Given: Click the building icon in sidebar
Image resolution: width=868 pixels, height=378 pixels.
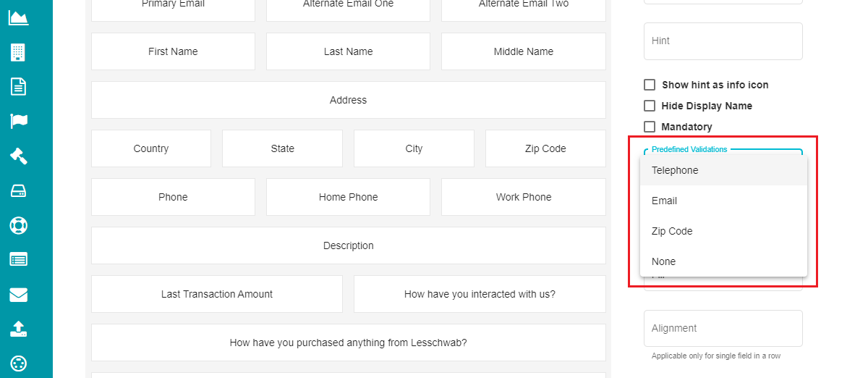Looking at the screenshot, I should point(18,52).
